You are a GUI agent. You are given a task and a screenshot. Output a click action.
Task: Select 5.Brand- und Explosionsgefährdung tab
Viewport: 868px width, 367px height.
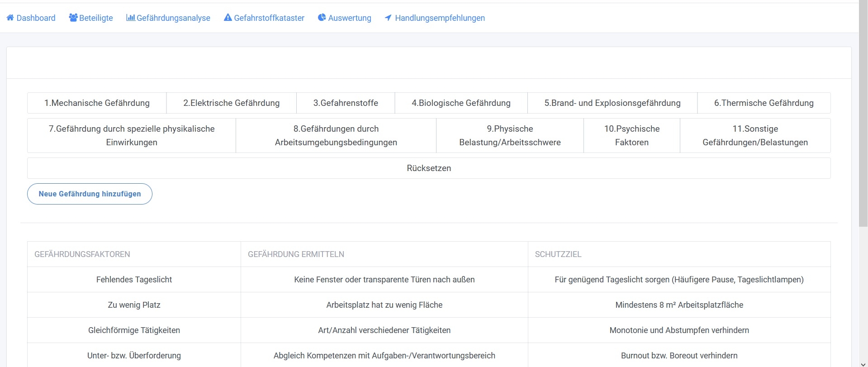point(612,103)
